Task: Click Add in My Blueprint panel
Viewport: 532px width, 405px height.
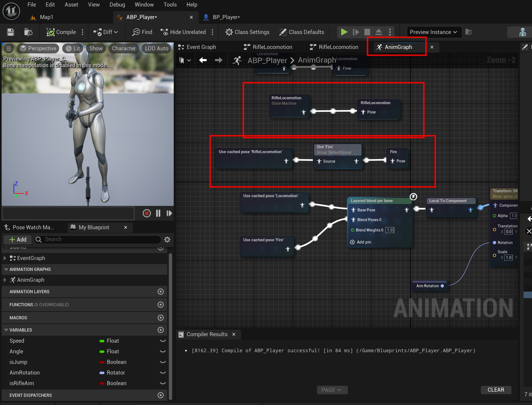Action: (18, 239)
